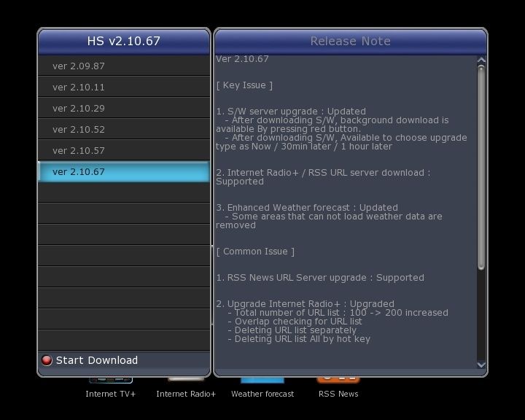
Task: Click highlighted ver 2.10.67 row
Action: click(124, 171)
